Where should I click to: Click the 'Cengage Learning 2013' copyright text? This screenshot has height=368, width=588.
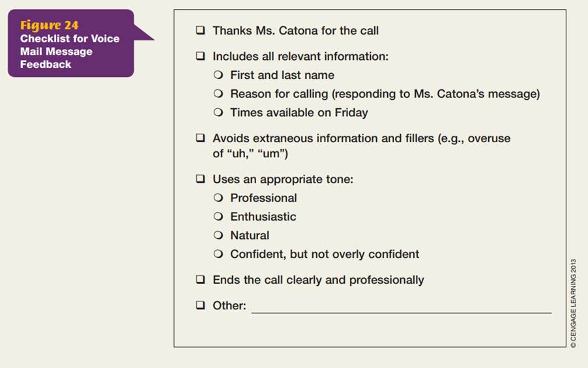pyautogui.click(x=574, y=303)
